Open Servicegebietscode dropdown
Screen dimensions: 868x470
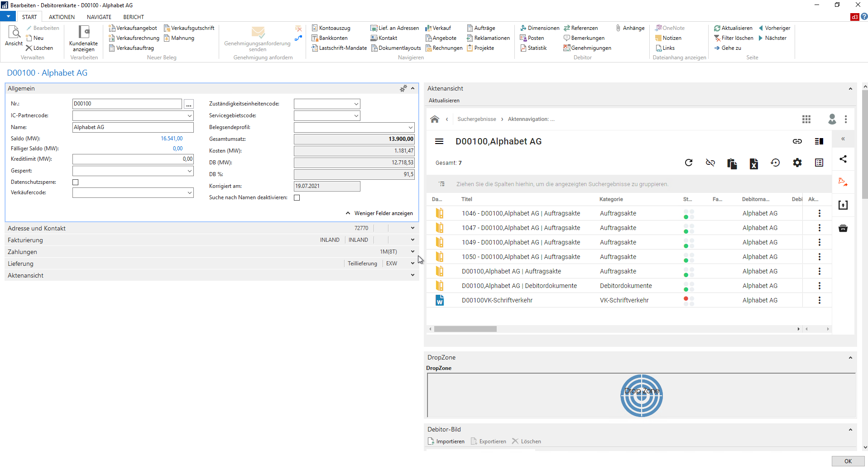[x=356, y=115]
